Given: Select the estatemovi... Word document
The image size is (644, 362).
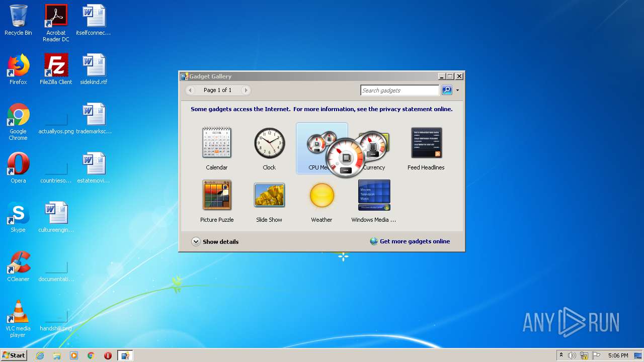Looking at the screenshot, I should pyautogui.click(x=94, y=168).
